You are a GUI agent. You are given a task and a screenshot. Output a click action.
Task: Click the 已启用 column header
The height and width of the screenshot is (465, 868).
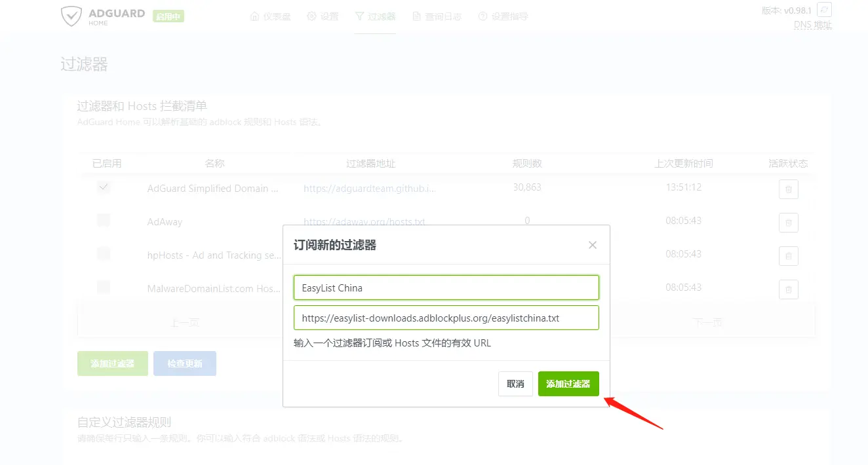pos(107,164)
